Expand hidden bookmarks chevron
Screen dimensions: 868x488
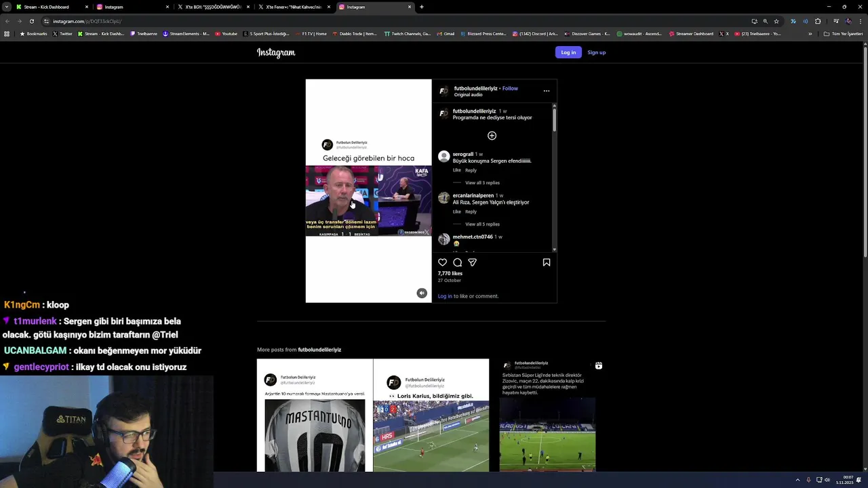[810, 33]
